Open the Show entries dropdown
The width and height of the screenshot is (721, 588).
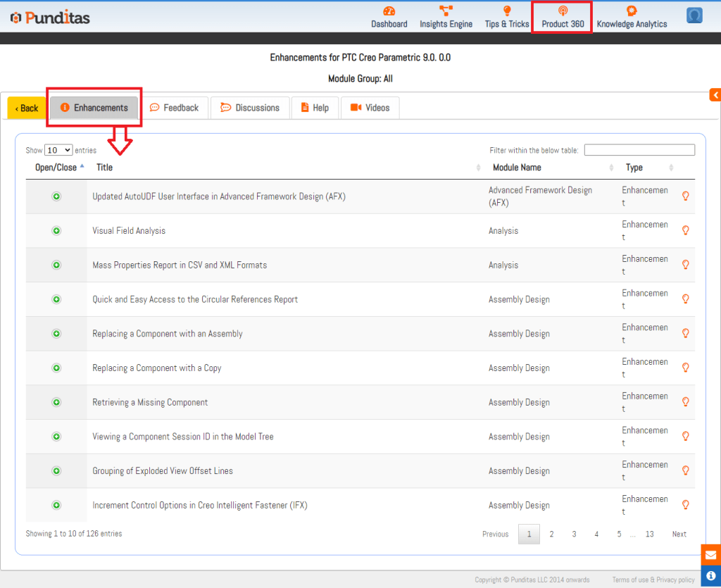pos(58,150)
